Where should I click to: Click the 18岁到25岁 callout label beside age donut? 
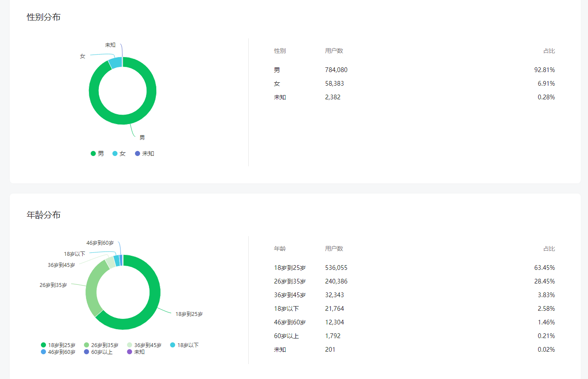(x=189, y=314)
